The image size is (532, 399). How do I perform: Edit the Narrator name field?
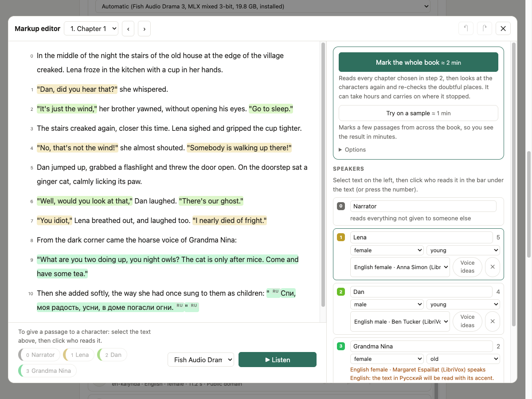[423, 206]
